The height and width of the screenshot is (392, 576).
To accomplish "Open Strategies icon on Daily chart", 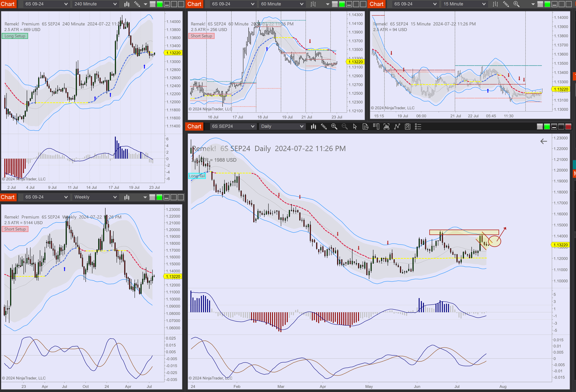I will click(x=397, y=127).
